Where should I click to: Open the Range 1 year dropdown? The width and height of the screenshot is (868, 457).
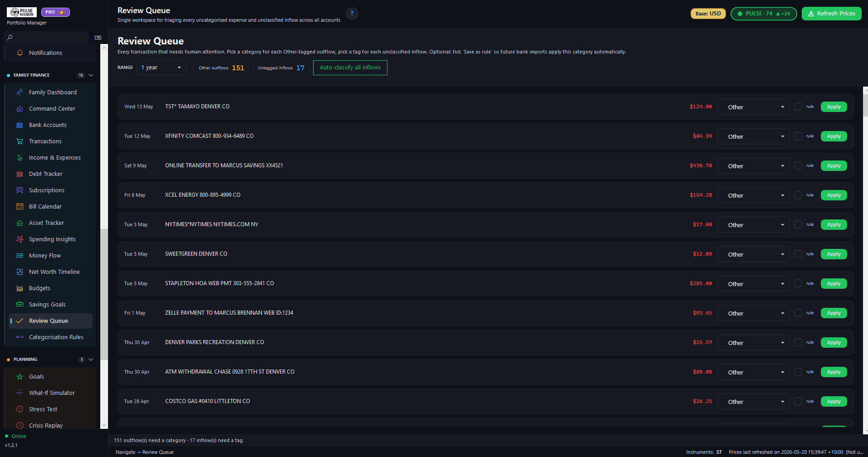161,68
